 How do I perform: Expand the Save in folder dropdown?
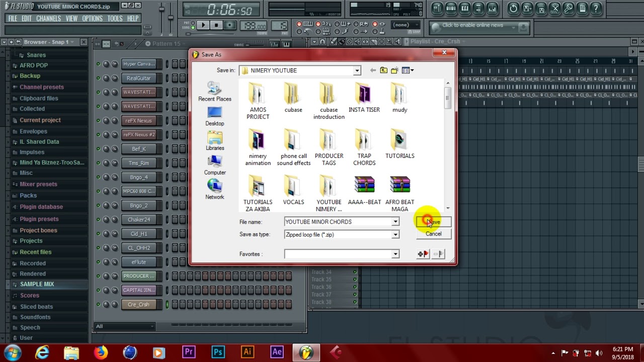[357, 70]
